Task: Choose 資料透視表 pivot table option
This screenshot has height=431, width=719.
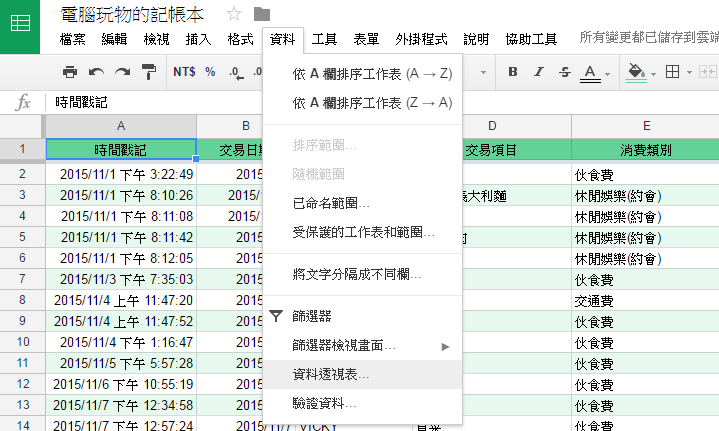Action: pyautogui.click(x=363, y=375)
